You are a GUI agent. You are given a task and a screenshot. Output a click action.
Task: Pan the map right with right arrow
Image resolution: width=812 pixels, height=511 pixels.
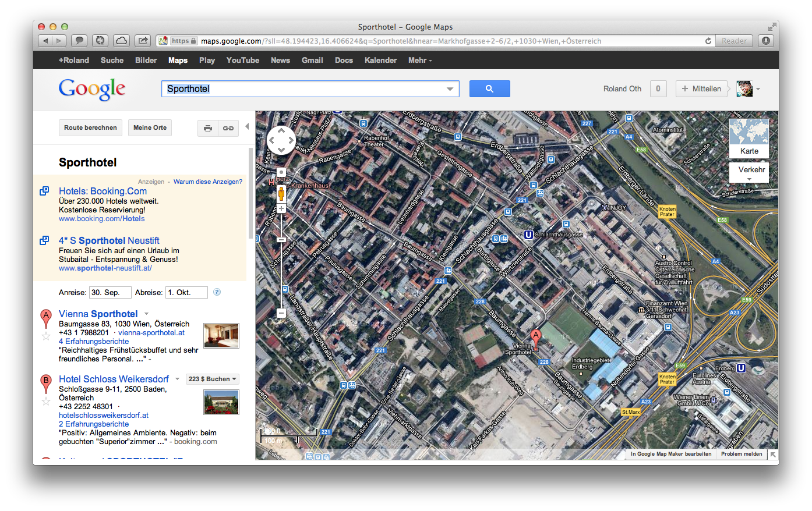pyautogui.click(x=291, y=140)
